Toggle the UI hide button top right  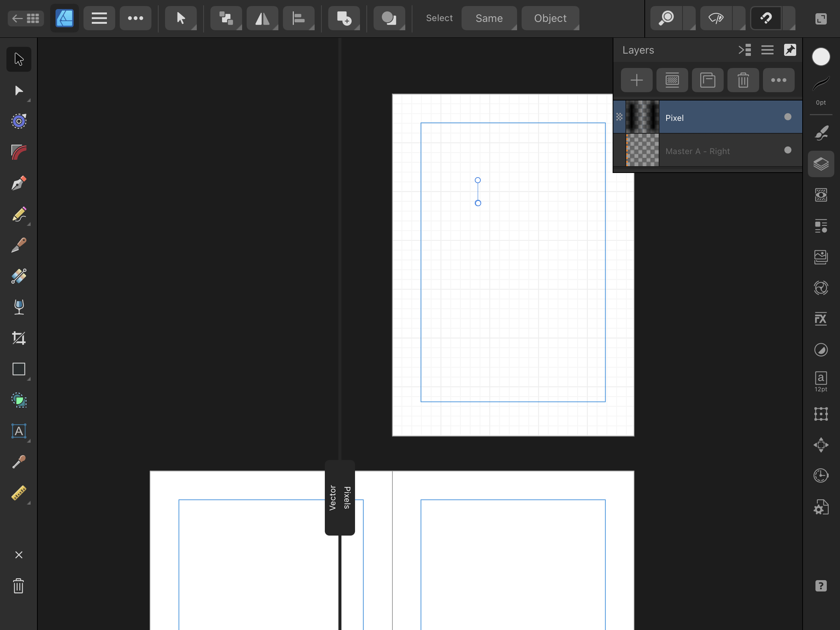(821, 19)
